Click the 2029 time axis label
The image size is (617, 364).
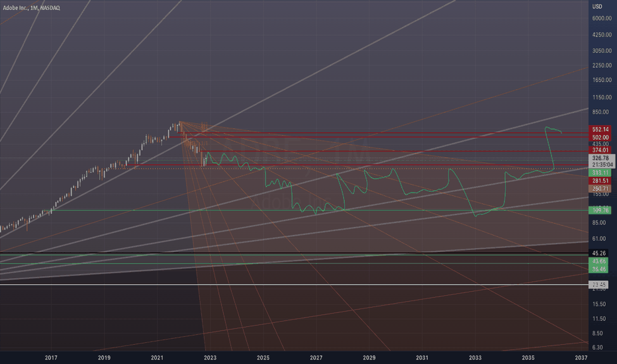[x=369, y=357]
